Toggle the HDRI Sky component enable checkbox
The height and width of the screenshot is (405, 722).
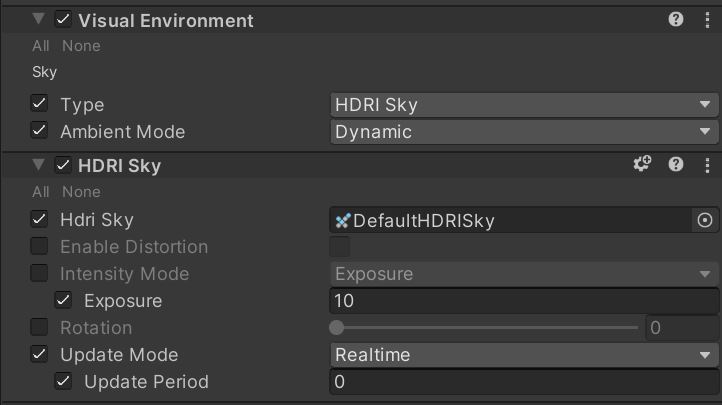63,165
